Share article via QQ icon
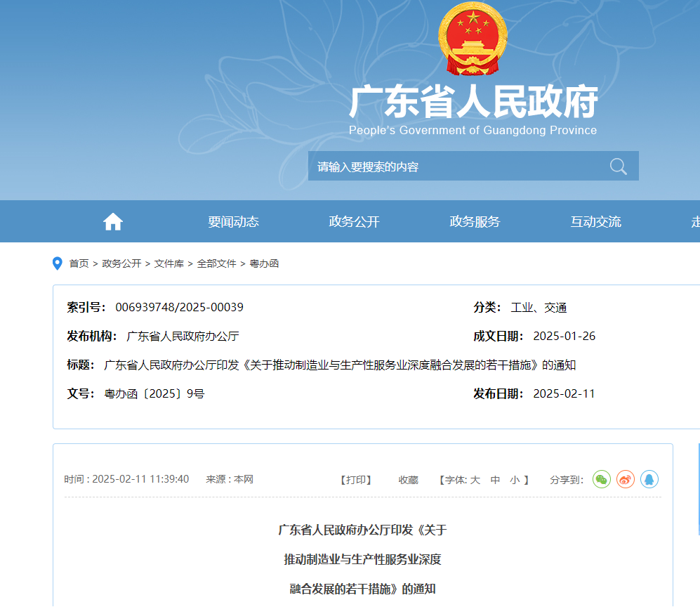The image size is (700, 607). (x=649, y=480)
